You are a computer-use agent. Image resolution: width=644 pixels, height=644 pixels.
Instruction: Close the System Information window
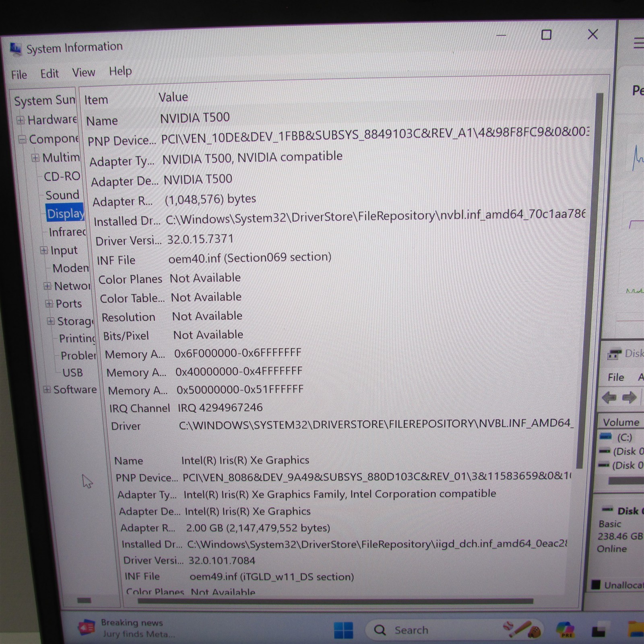[x=592, y=34]
